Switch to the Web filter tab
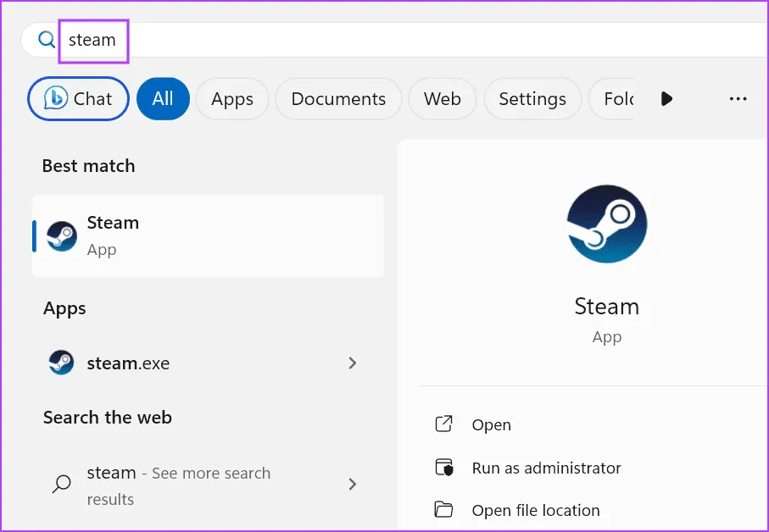The image size is (769, 532). click(x=442, y=99)
